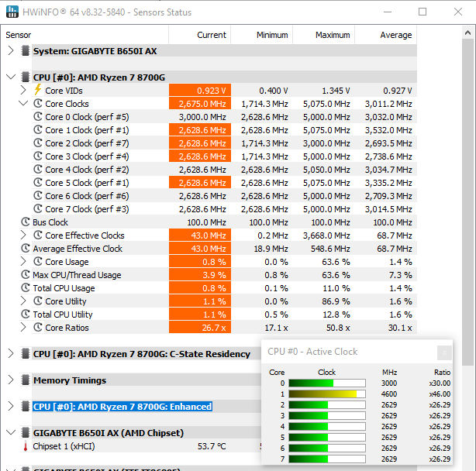Click the clock icon beside Core Usage
Image resolution: width=476 pixels, height=471 pixels.
[38, 261]
